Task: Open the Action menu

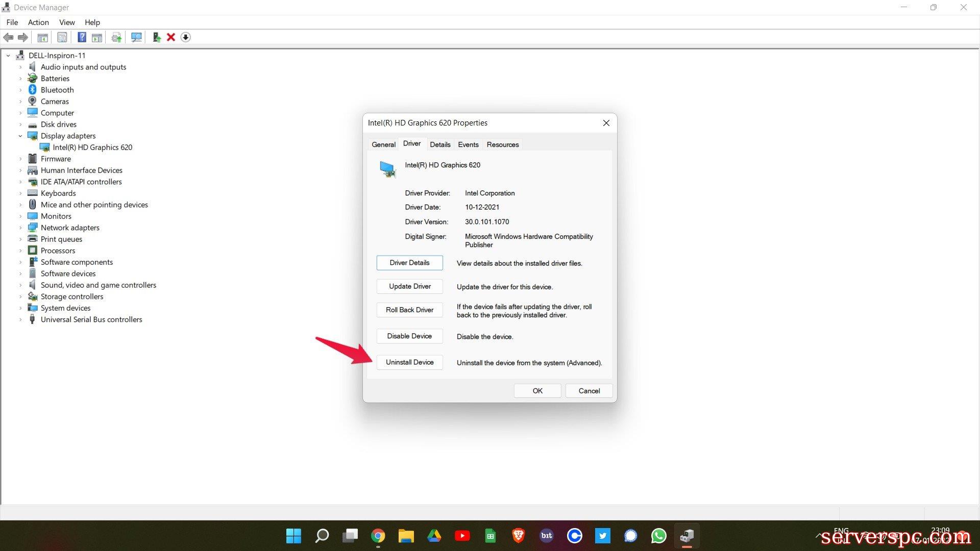Action: click(x=38, y=22)
